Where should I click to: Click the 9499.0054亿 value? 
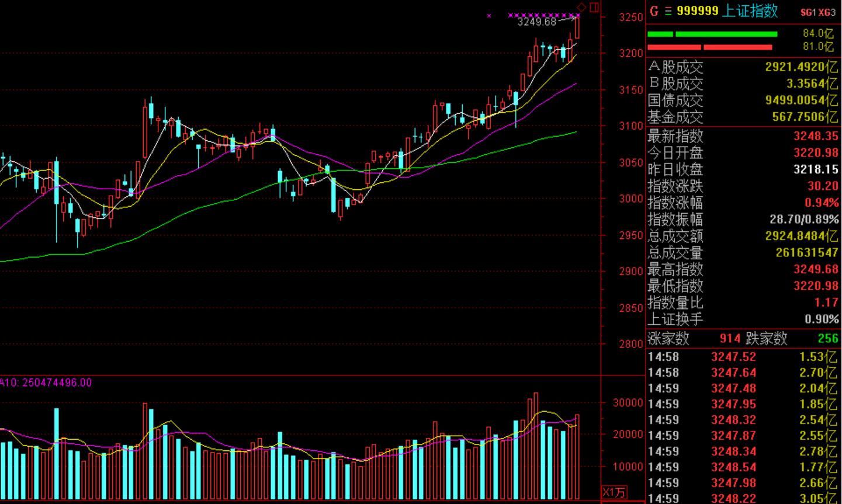click(x=802, y=100)
